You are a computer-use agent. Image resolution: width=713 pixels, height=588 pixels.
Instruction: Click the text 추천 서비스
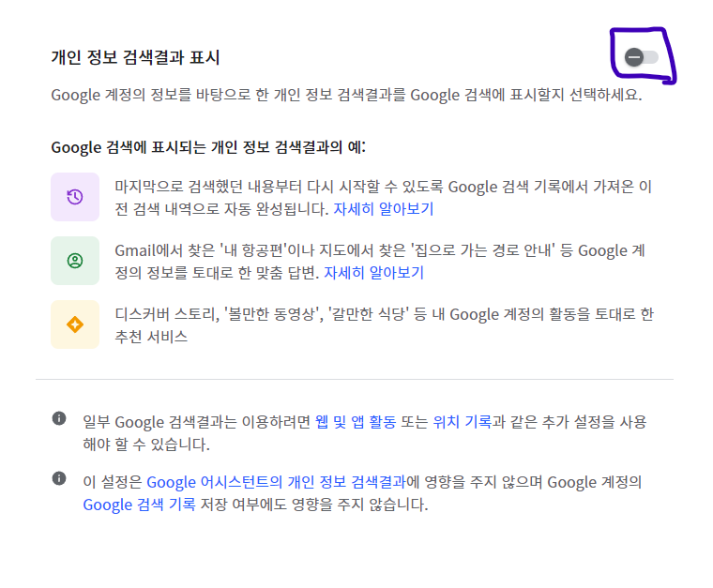pos(151,337)
